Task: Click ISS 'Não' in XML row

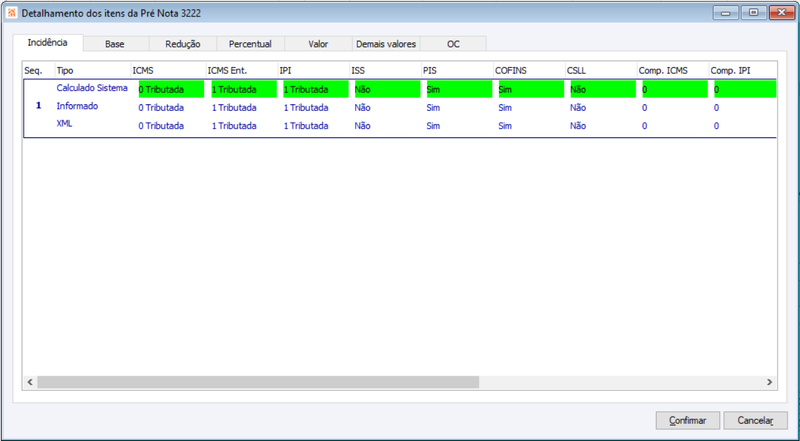Action: click(362, 126)
